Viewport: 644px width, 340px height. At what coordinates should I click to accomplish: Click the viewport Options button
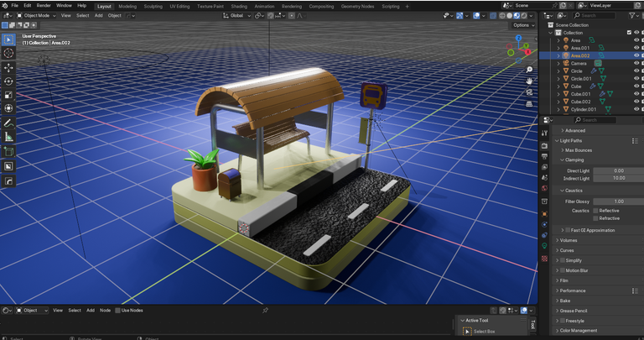coord(522,25)
